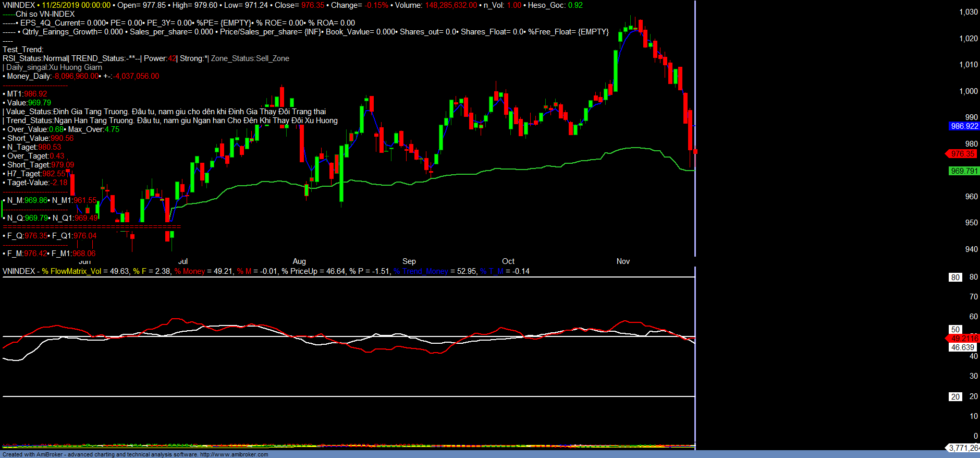This screenshot has width=980, height=458.
Task: Click the red dashed separator line
Action: click(92, 227)
